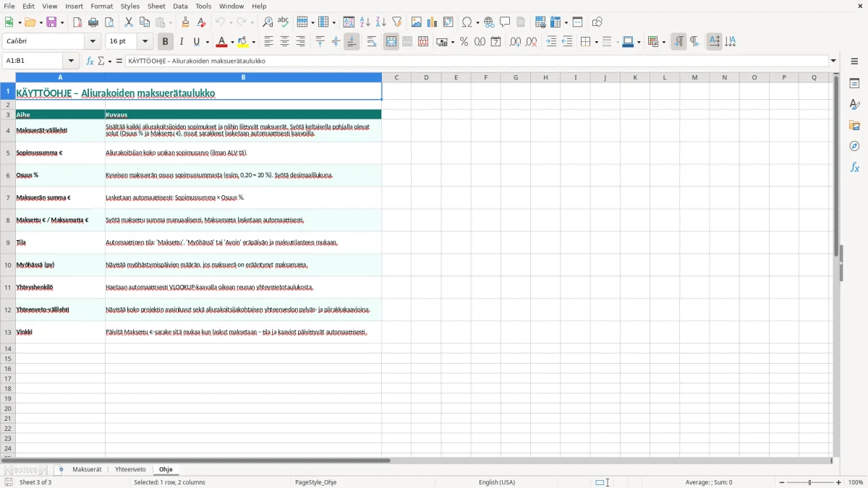
Task: Open sidebar Gallery icon
Action: (854, 125)
